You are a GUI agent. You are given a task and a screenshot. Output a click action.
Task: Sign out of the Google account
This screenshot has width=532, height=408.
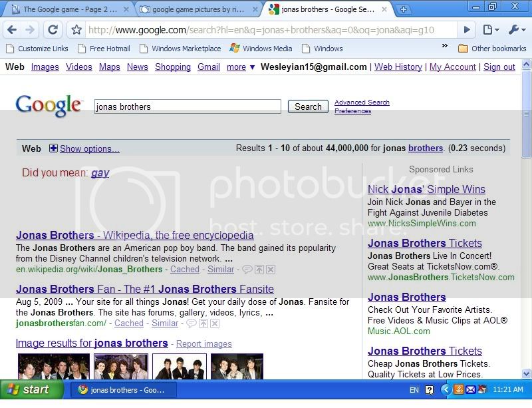499,67
